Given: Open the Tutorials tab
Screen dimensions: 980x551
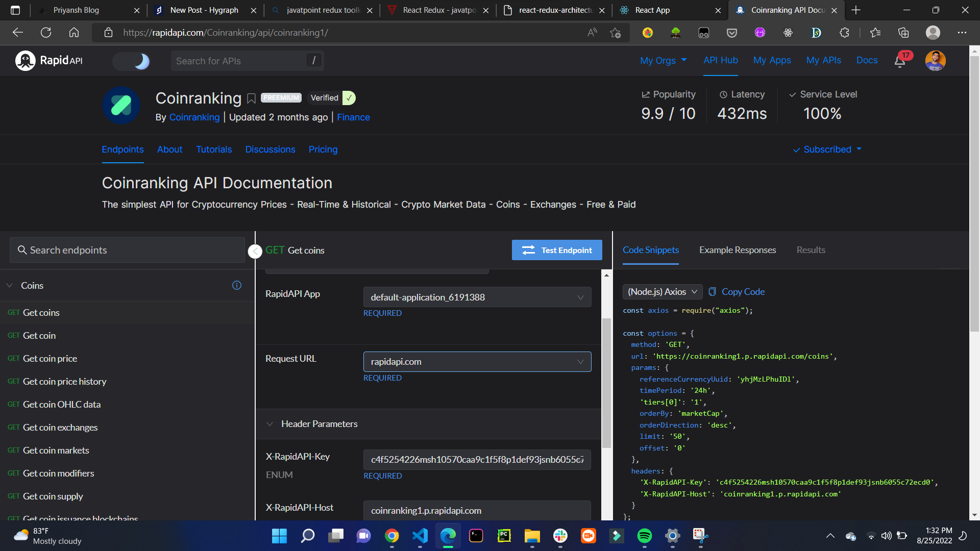Looking at the screenshot, I should coord(214,149).
